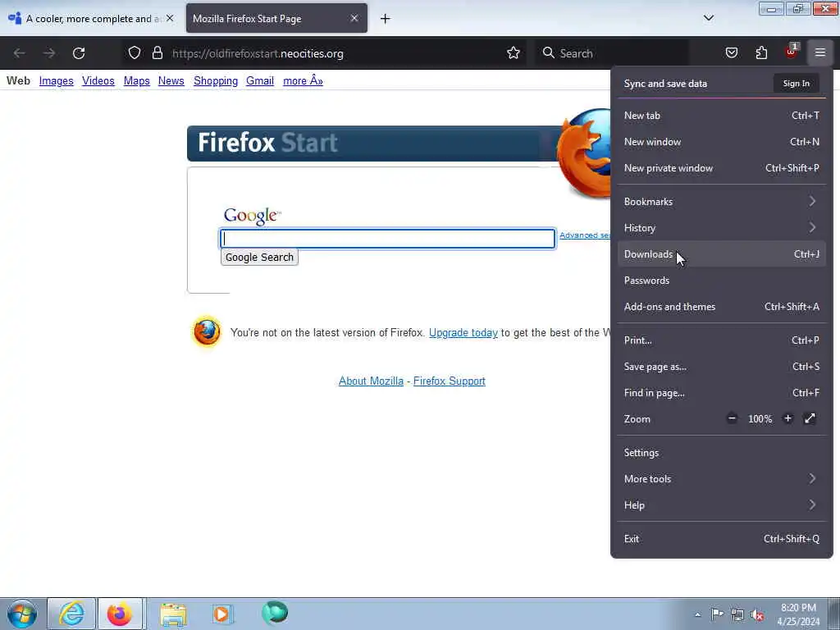This screenshot has width=840, height=630.
Task: Open the News link
Action: click(171, 81)
